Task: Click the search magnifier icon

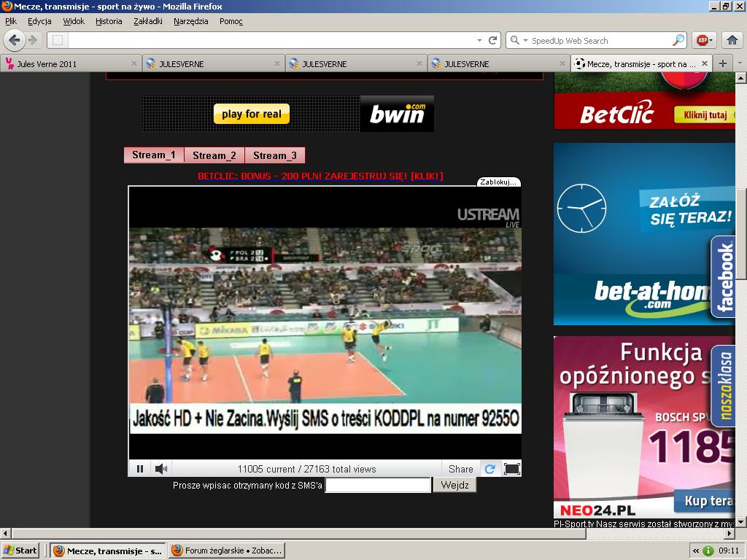Action: (x=678, y=41)
